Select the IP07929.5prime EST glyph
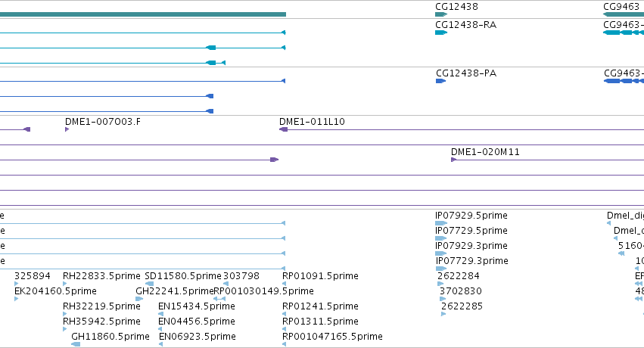This screenshot has height=348, width=644. click(441, 223)
